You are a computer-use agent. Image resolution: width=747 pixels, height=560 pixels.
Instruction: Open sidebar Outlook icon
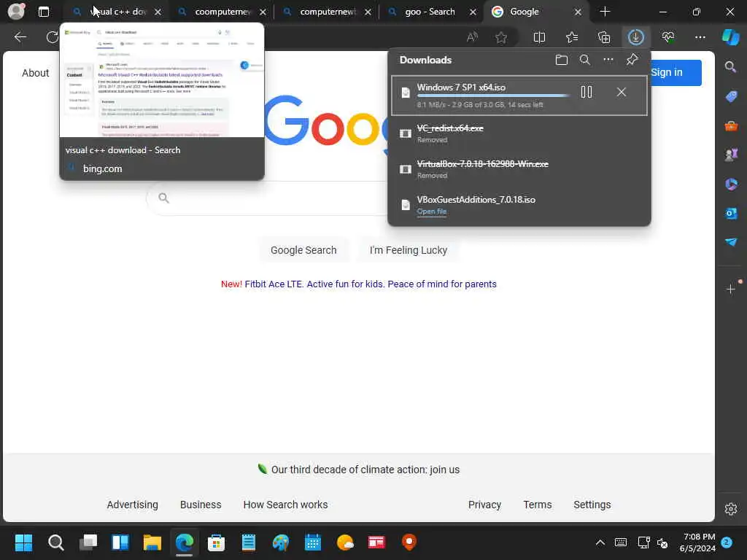pos(731,214)
